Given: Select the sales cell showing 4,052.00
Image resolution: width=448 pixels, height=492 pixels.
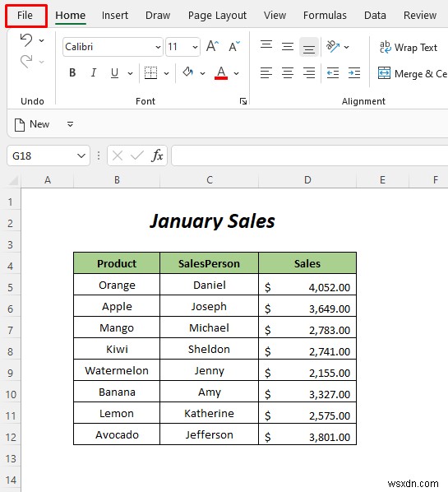Looking at the screenshot, I should click(307, 285).
